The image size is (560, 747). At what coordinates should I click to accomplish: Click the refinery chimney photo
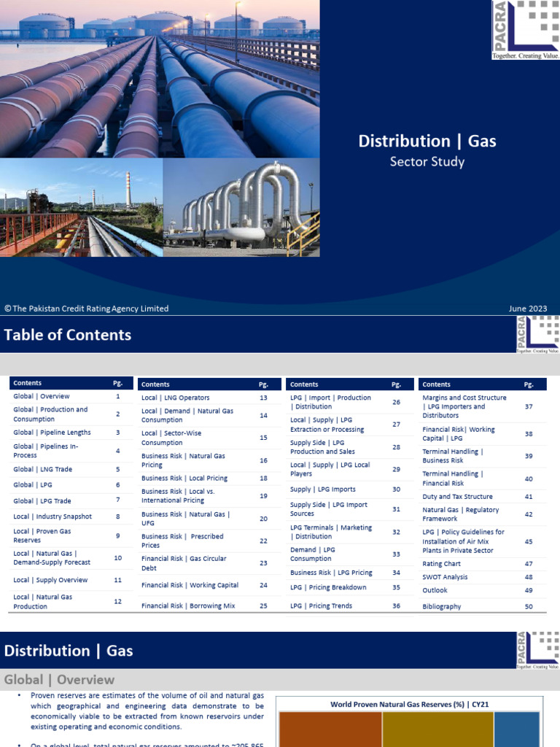click(x=81, y=208)
